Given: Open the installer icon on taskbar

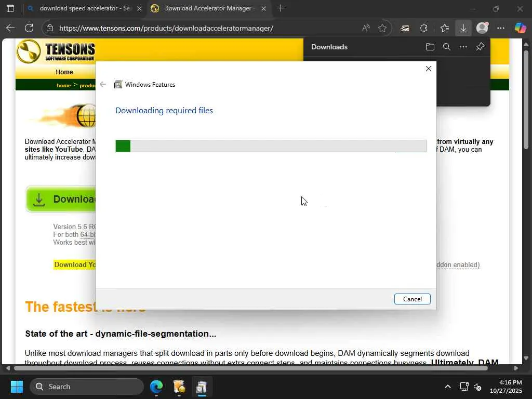Looking at the screenshot, I should [179, 387].
